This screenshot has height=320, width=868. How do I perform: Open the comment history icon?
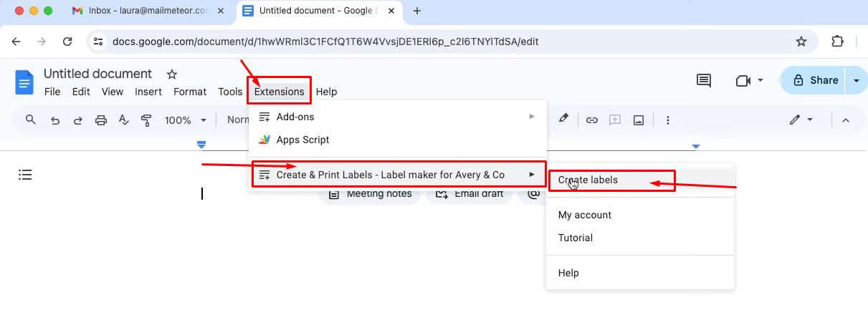coord(704,80)
